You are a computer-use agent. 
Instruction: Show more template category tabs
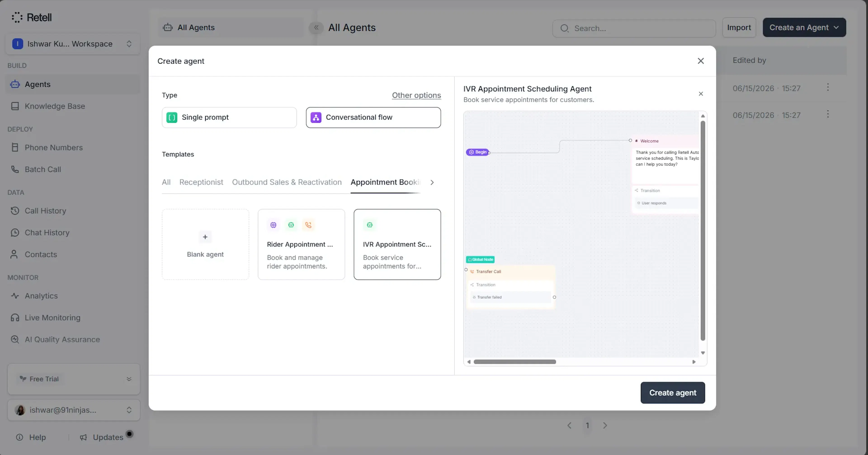(x=432, y=183)
